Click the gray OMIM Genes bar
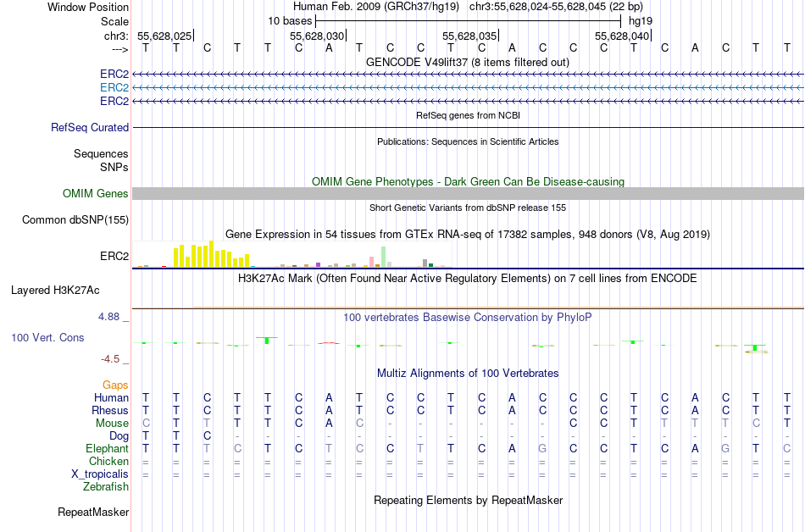This screenshot has height=532, width=805. (x=468, y=193)
